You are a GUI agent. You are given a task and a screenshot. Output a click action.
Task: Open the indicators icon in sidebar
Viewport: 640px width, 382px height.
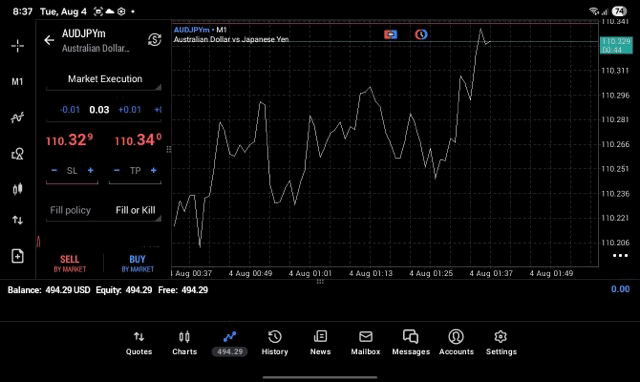(17, 118)
